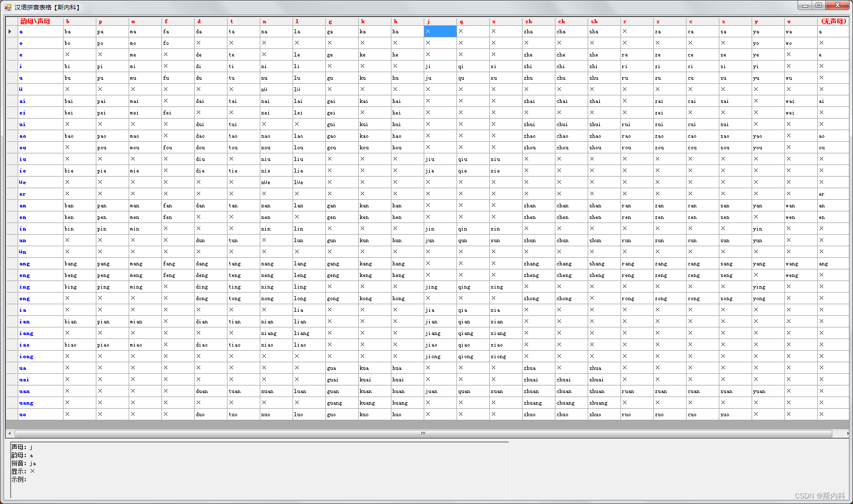Click the '拼音: ja' line in details box
This screenshot has width=853, height=504.
click(x=24, y=463)
